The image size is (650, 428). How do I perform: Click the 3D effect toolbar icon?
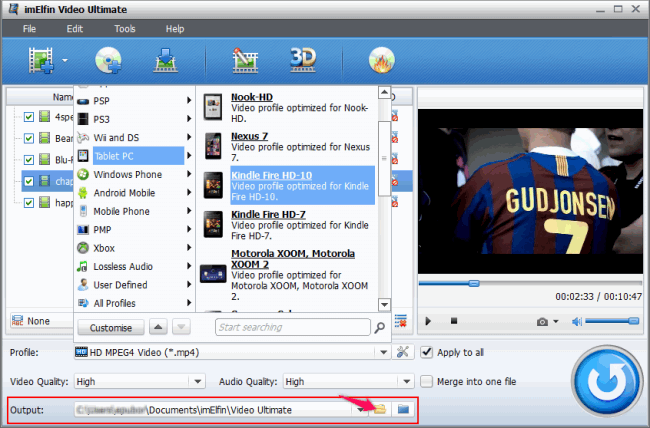(303, 60)
